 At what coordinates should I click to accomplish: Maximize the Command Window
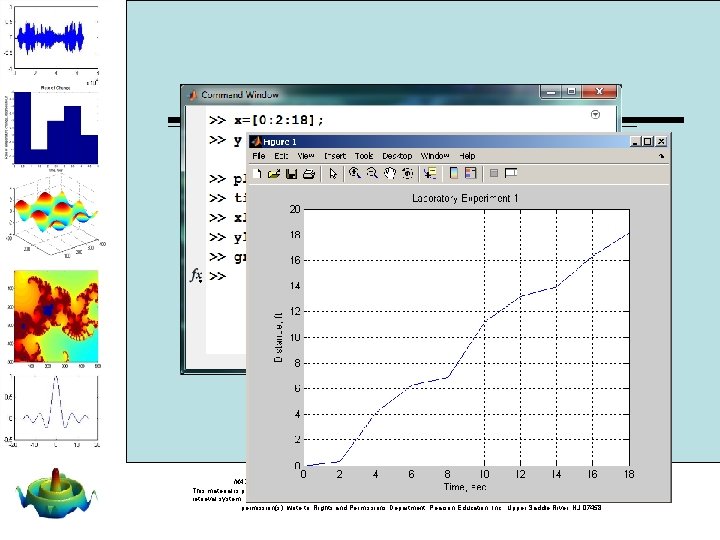point(571,92)
